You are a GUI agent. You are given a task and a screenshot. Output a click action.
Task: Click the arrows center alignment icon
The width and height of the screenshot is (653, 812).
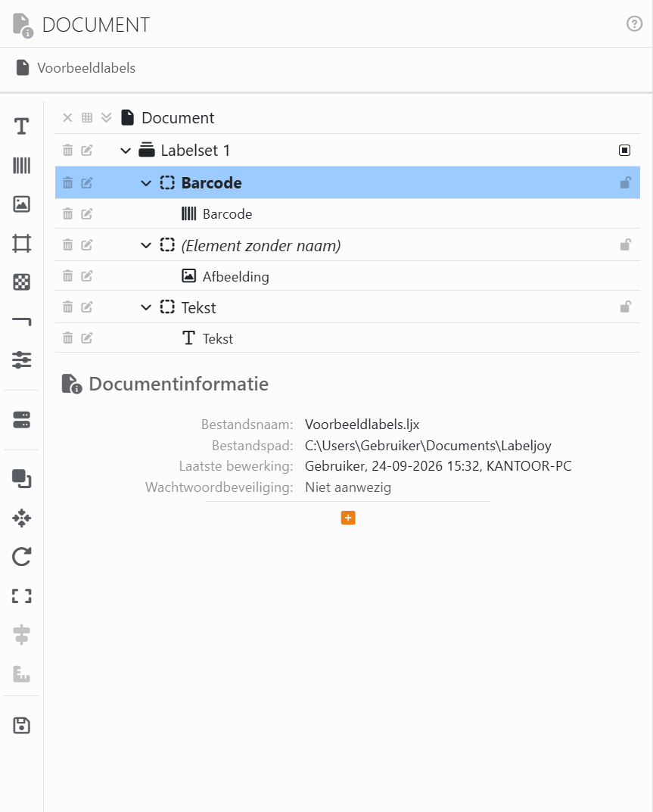tap(21, 518)
